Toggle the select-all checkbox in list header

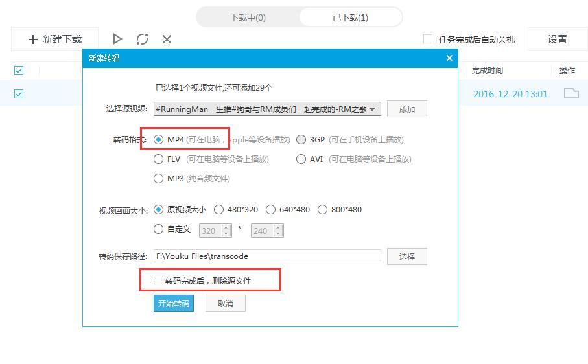[x=19, y=71]
